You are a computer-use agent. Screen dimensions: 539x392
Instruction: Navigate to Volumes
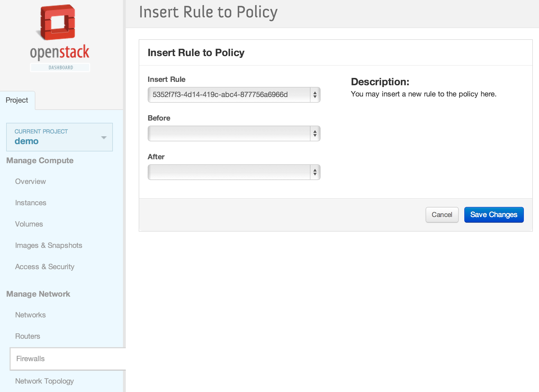pos(29,224)
